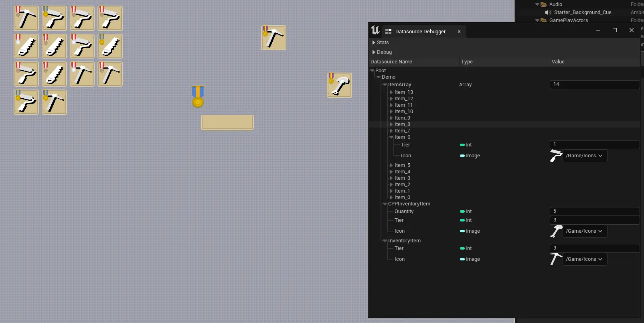
Task: Open Item_6 icon /Game/Icons dropdown
Action: click(585, 156)
